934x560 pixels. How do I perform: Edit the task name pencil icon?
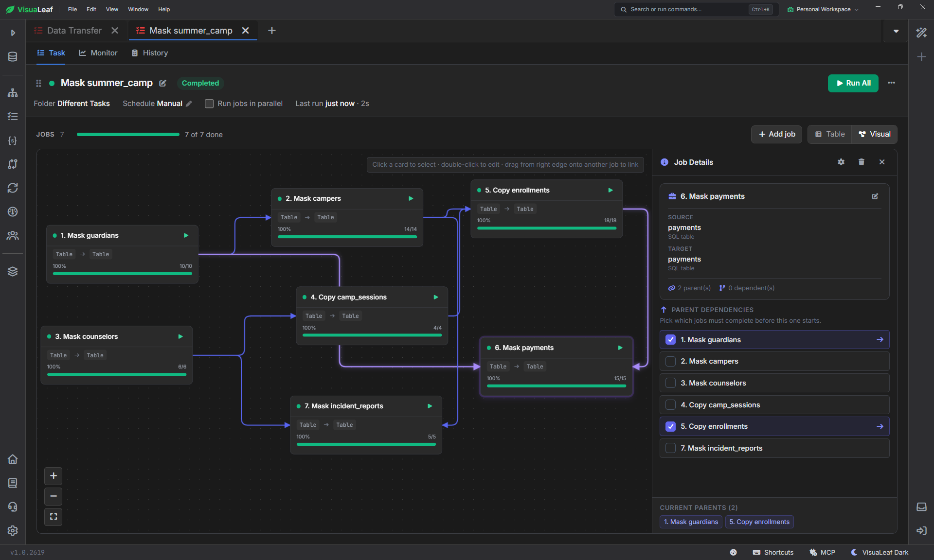point(163,83)
